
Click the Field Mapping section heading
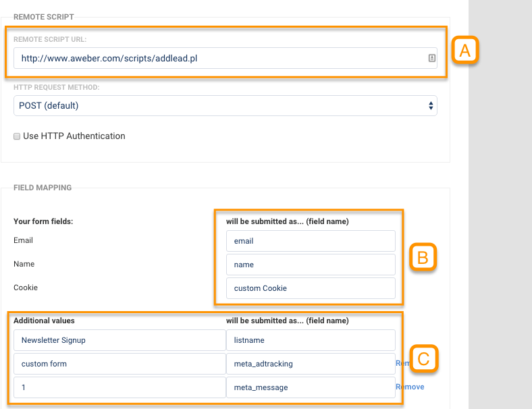point(43,188)
